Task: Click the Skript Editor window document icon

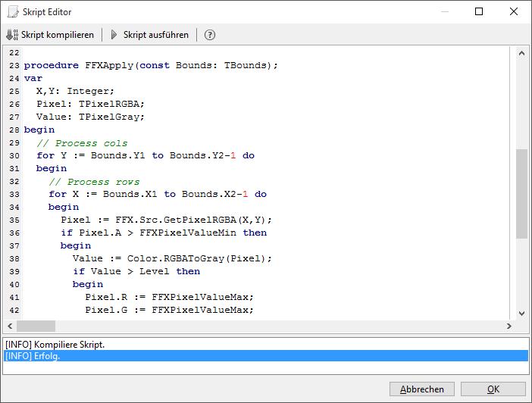Action: click(x=13, y=12)
